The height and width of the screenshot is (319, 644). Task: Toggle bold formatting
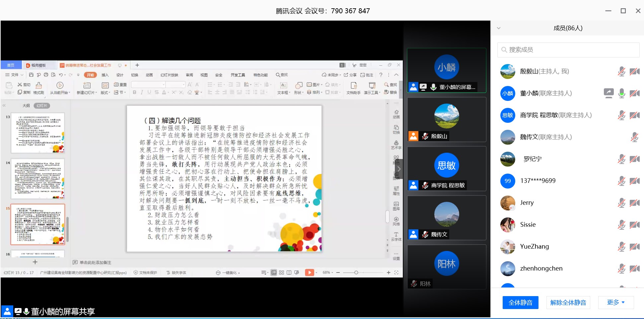[x=134, y=92]
